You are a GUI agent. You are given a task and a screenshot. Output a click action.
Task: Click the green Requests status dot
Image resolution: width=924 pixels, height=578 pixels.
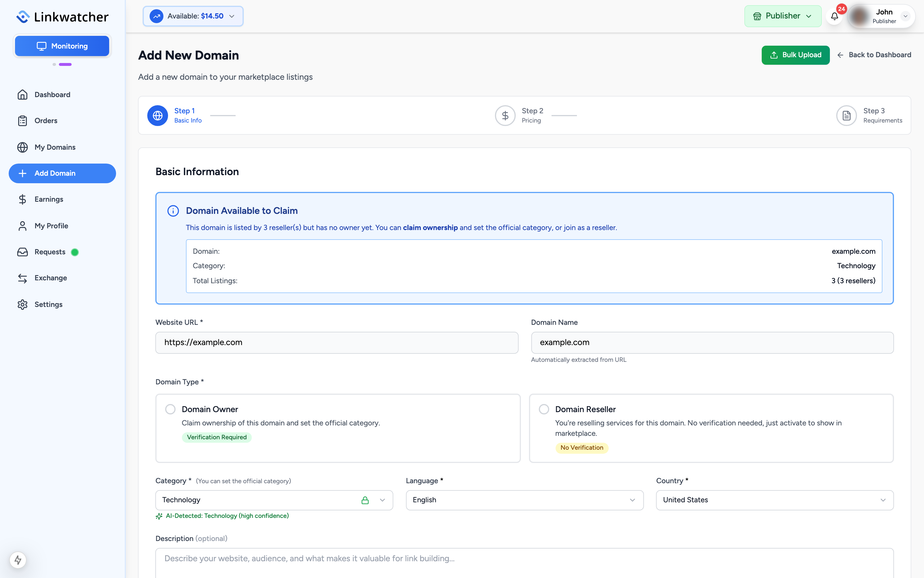[75, 252]
